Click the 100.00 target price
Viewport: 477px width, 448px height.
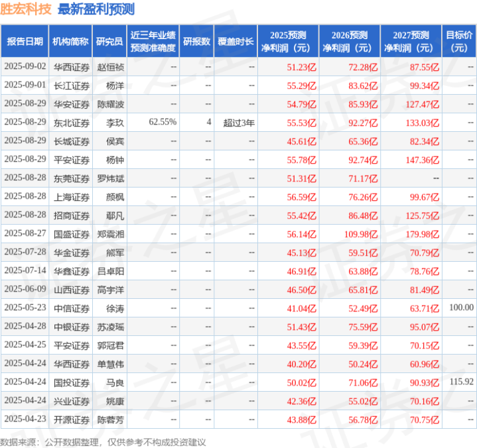click(462, 308)
